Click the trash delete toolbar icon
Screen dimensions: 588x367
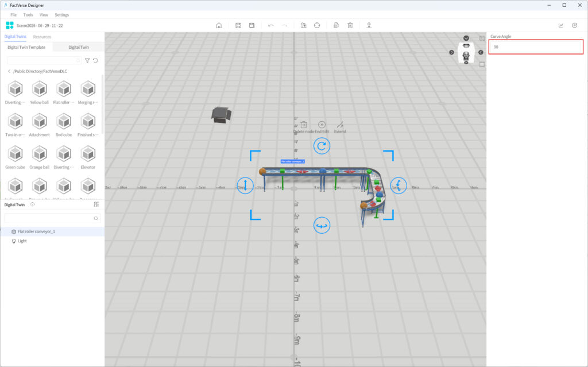point(350,25)
